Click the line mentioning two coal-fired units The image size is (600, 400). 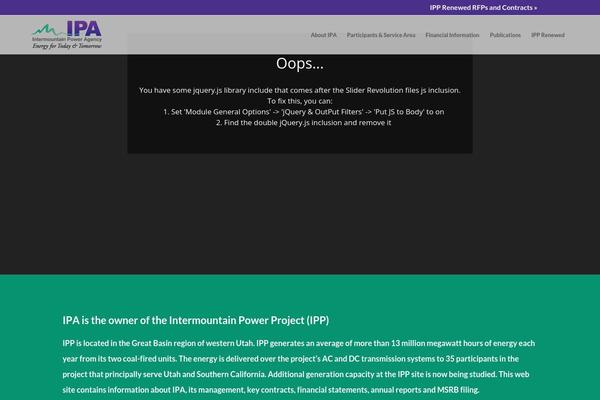tap(291, 359)
